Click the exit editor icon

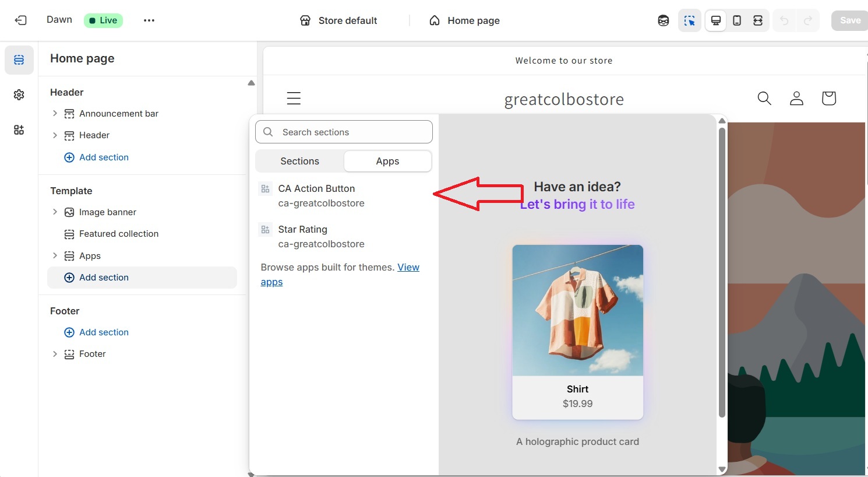[20, 20]
